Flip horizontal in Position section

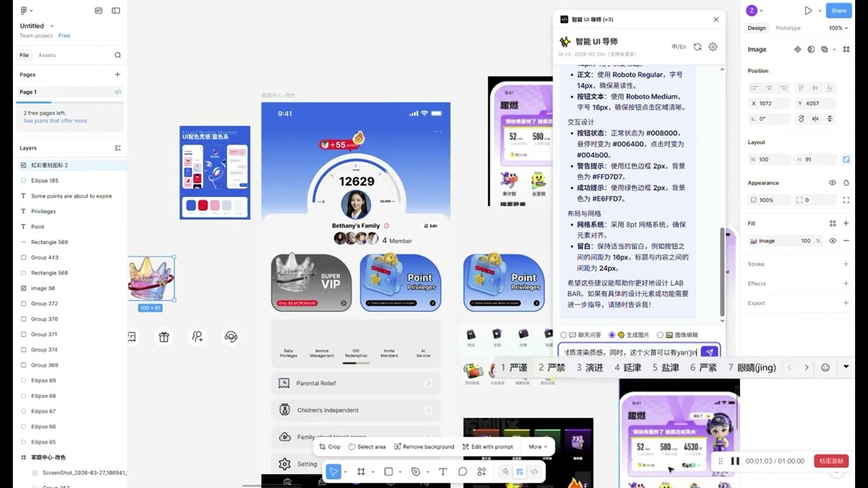tap(815, 119)
